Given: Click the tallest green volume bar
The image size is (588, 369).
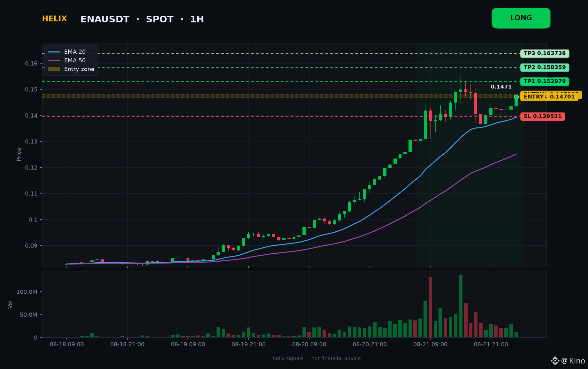Looking at the screenshot, I should click(x=461, y=306).
